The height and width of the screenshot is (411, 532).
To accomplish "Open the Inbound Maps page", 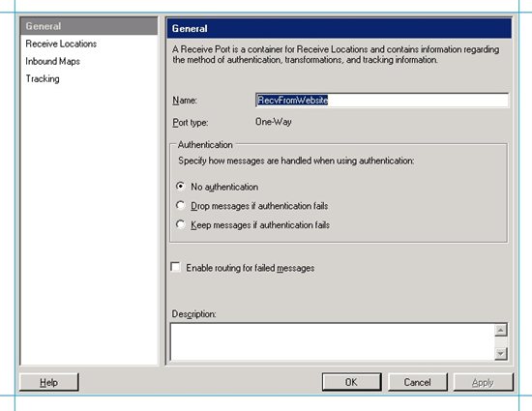I will [52, 61].
